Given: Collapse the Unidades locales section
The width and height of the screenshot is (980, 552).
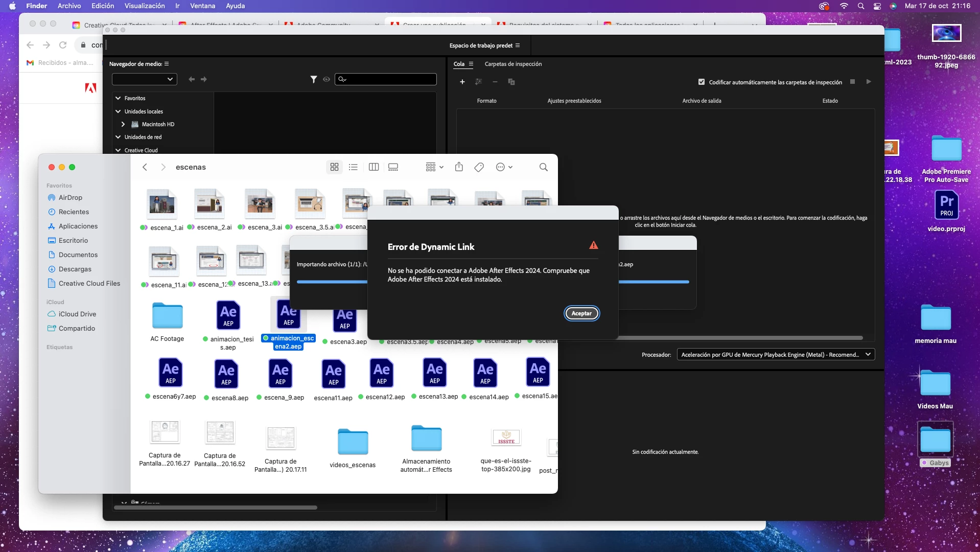Looking at the screenshot, I should (x=118, y=111).
